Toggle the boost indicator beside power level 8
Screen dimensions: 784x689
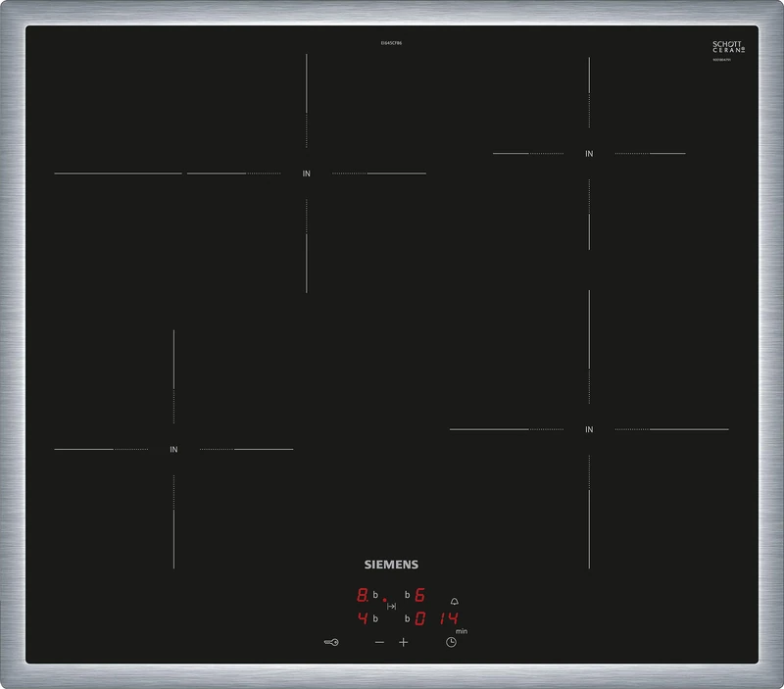[375, 594]
